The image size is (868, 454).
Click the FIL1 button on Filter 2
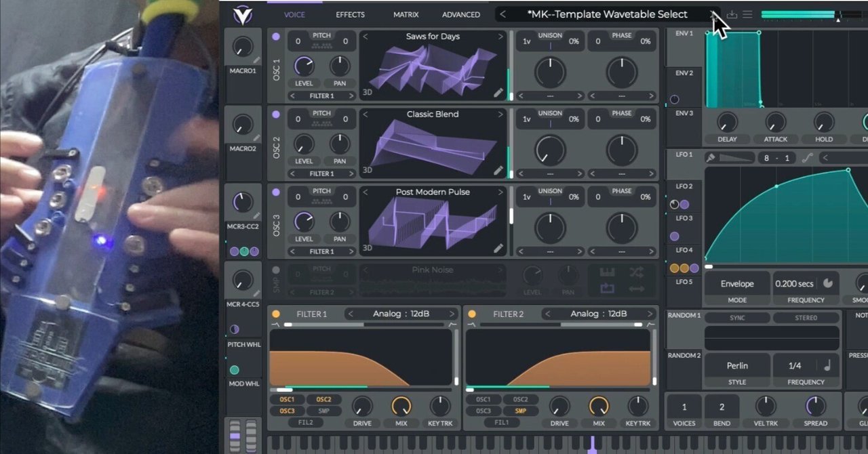click(x=501, y=422)
